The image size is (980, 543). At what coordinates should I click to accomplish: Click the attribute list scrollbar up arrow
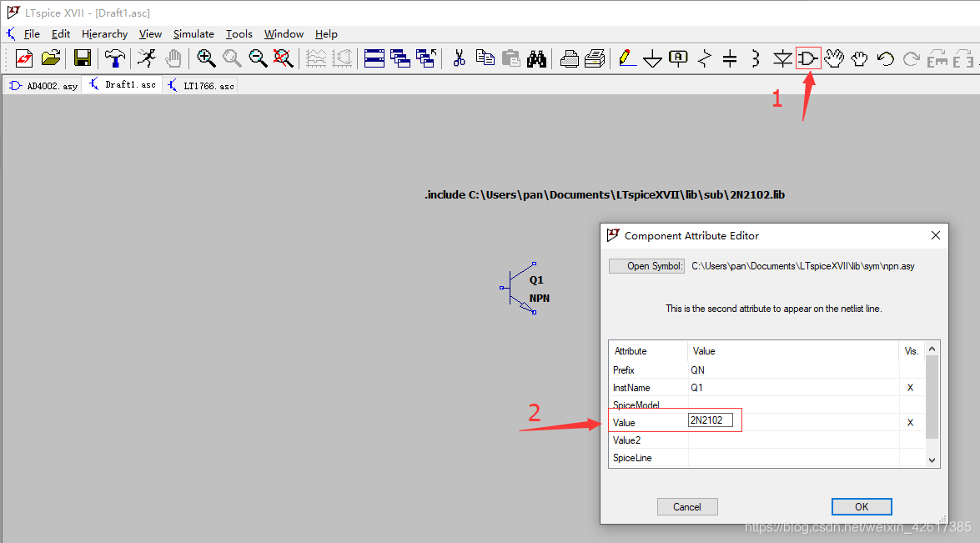tap(932, 349)
